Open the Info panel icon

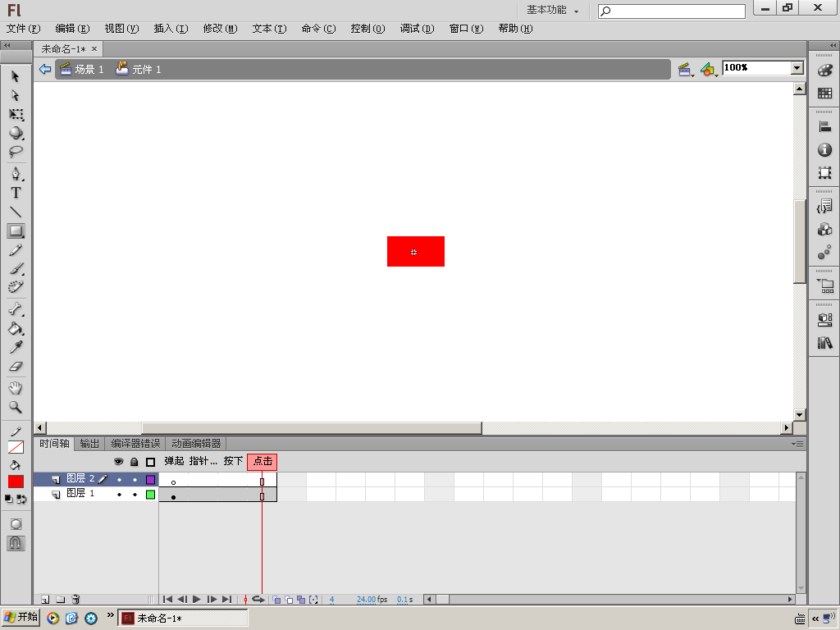[825, 150]
